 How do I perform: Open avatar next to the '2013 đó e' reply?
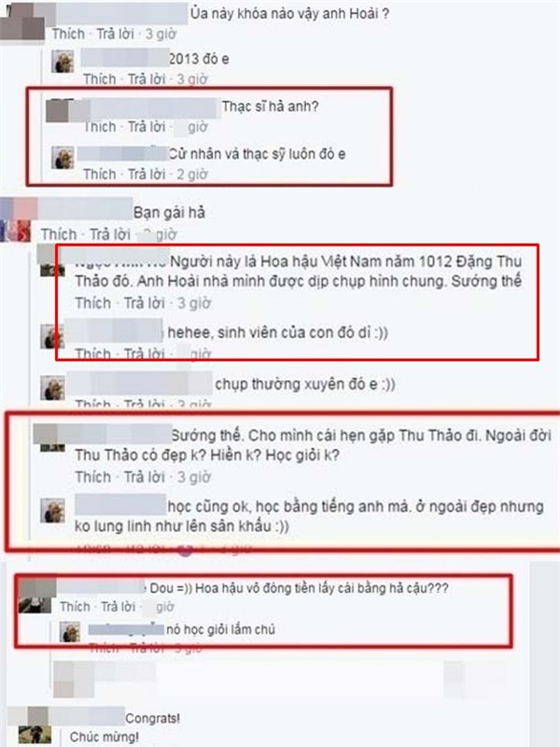[x=63, y=62]
